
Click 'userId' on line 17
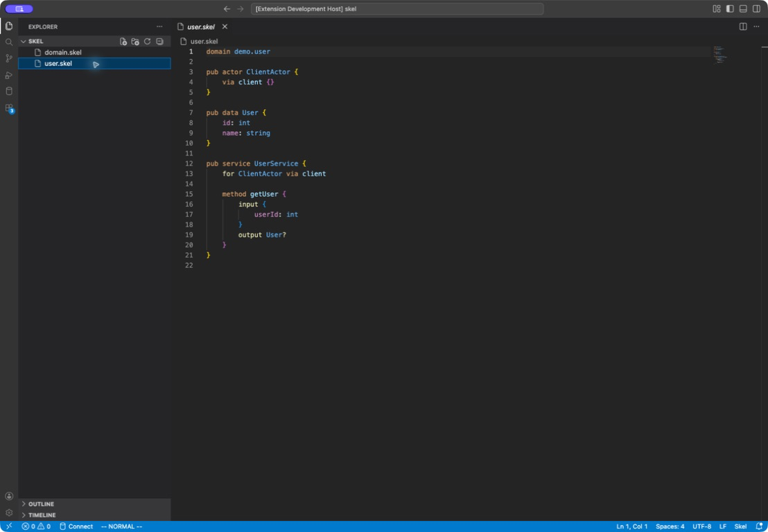266,214
